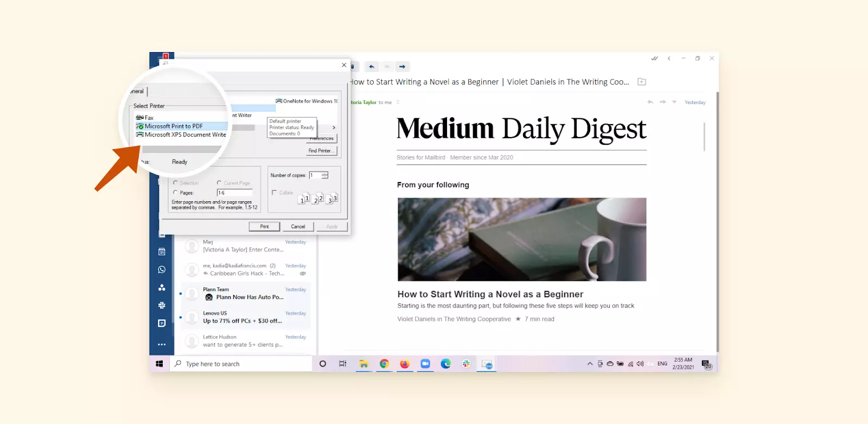Image resolution: width=868 pixels, height=424 pixels.
Task: Click 'Violet Daniels in The Writing Cooperative' link
Action: coord(454,319)
